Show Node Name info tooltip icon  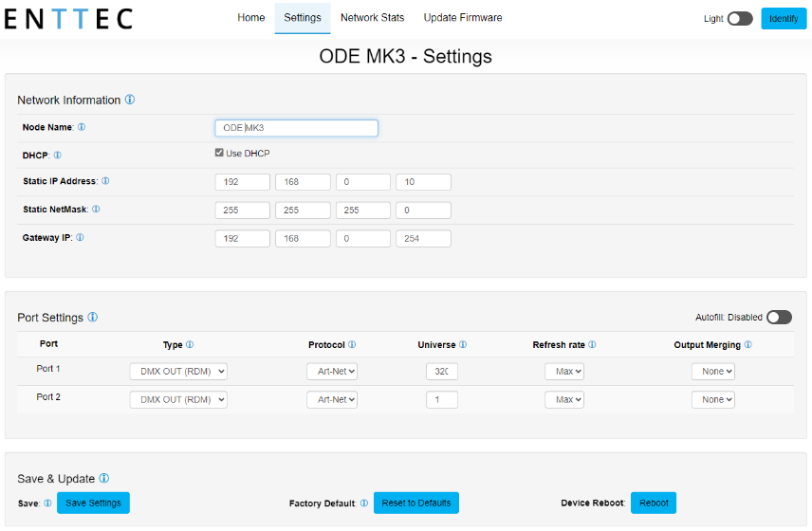tap(82, 127)
